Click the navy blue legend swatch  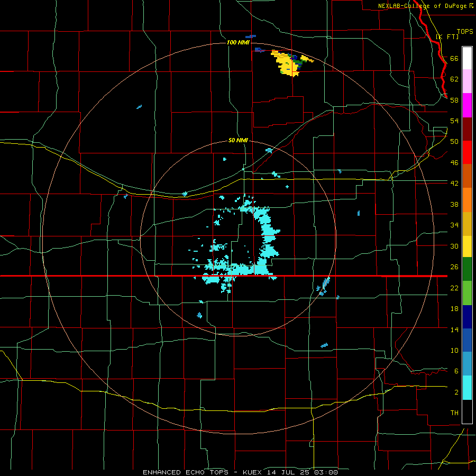pos(467,317)
